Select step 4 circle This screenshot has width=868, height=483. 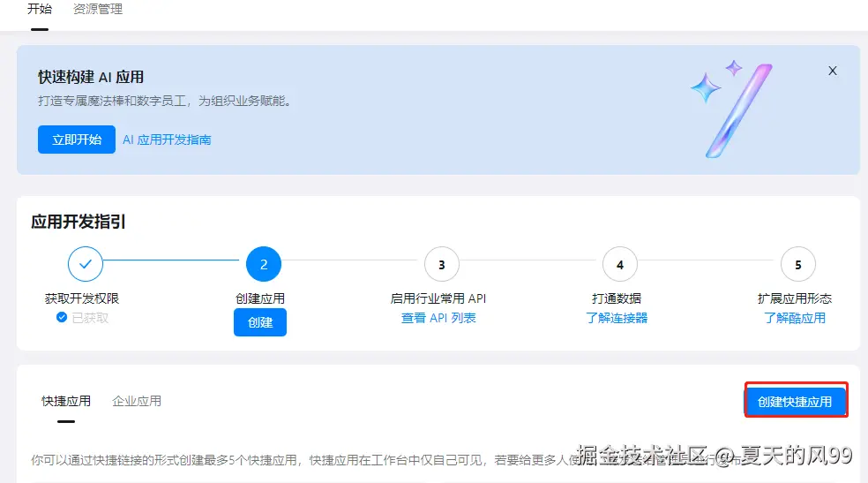[620, 264]
